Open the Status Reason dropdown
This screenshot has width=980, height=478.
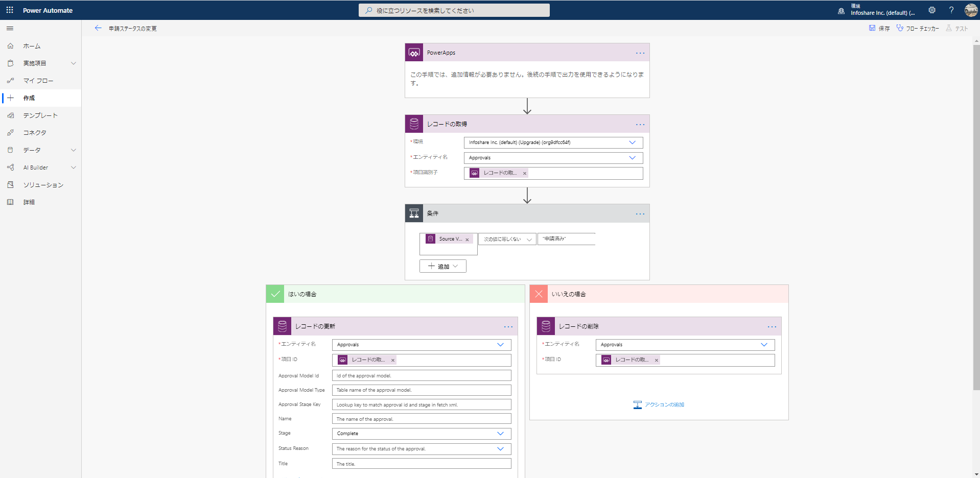click(x=422, y=449)
